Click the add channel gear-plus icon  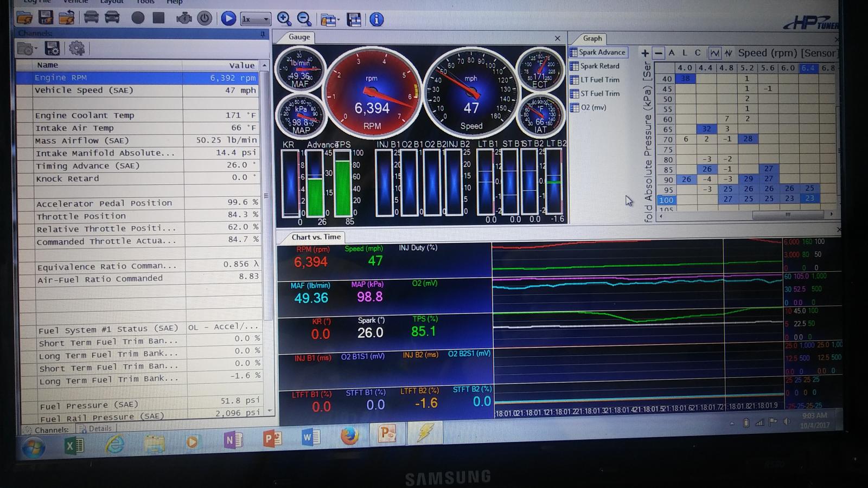point(76,49)
